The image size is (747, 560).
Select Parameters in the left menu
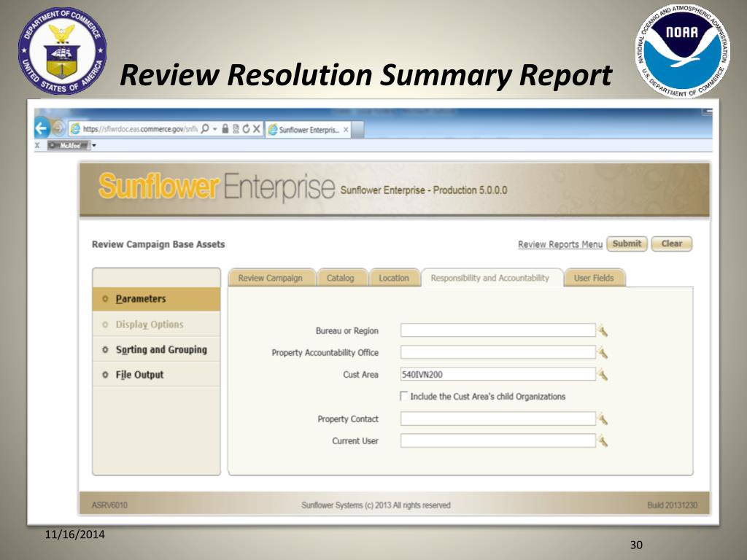pyautogui.click(x=156, y=299)
